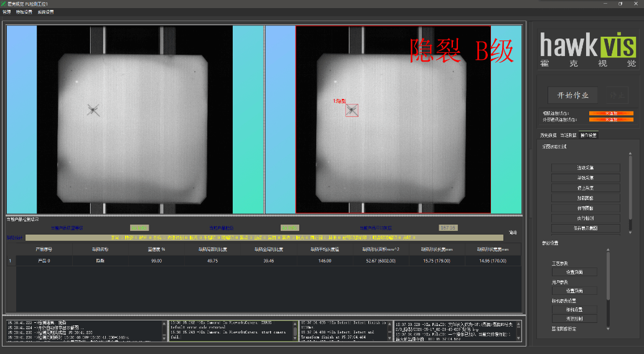Viewport: 644px width, 354px height.
Task: Click the 49.75 local contrast cell
Action: (x=213, y=261)
